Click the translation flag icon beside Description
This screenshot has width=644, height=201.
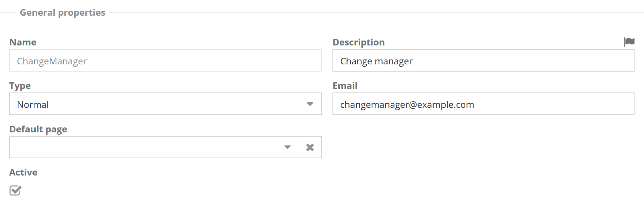(629, 42)
